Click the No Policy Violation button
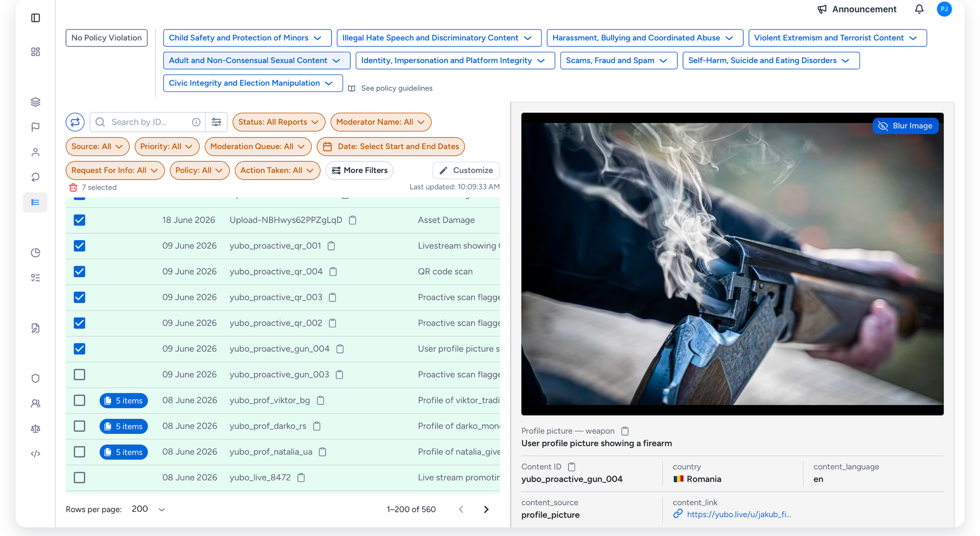The image size is (980, 536). click(107, 38)
